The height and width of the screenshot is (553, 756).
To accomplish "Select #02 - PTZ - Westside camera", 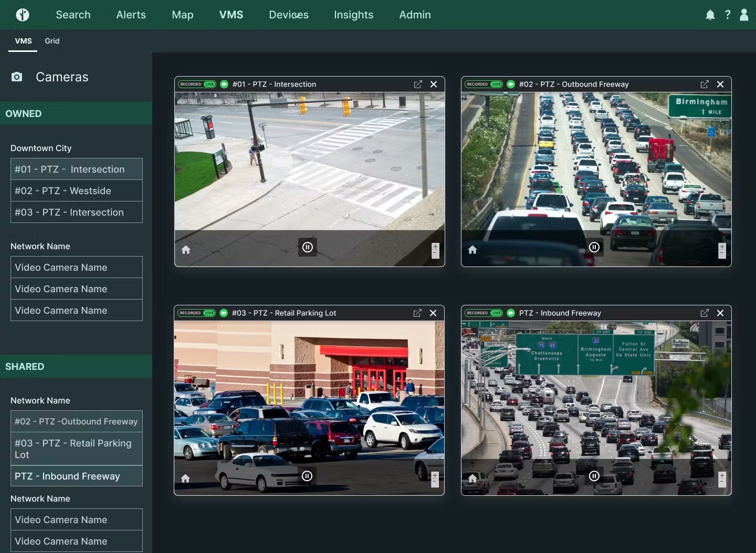I will coord(77,191).
